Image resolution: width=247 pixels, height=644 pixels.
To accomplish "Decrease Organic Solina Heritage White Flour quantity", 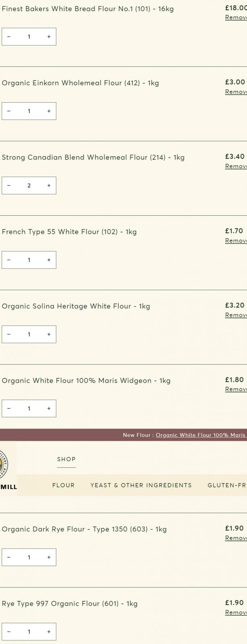I will (x=9, y=334).
